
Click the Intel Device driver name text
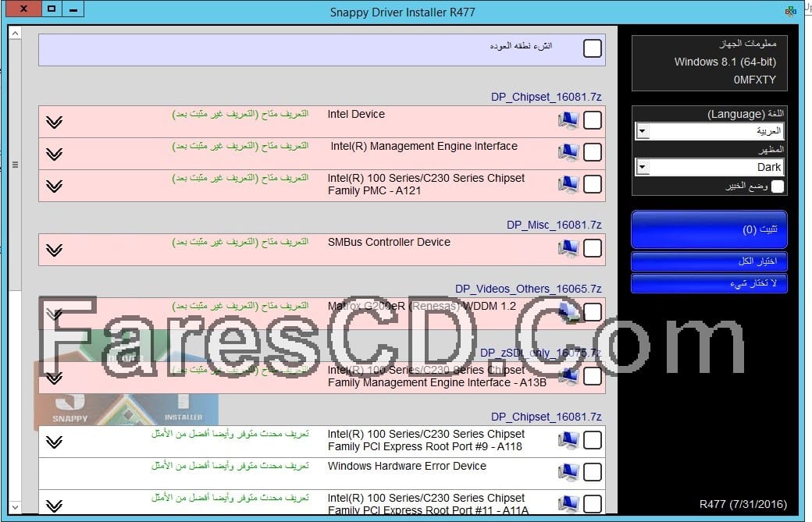tap(356, 115)
